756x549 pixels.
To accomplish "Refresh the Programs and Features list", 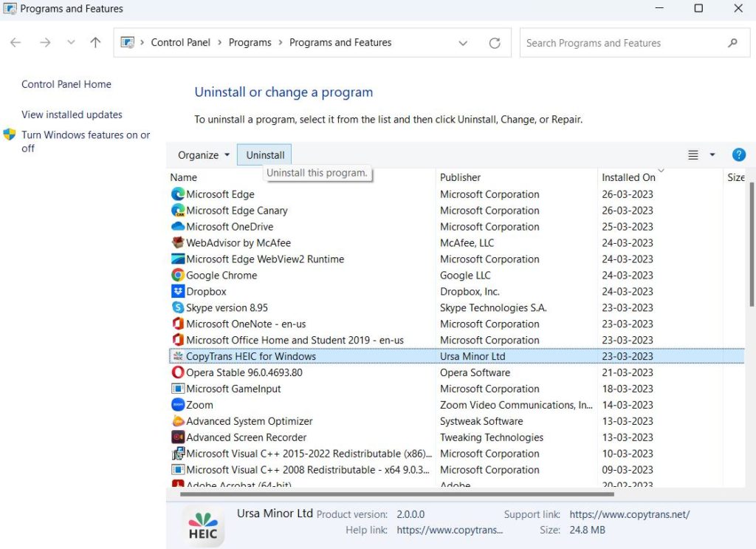I will click(x=495, y=43).
